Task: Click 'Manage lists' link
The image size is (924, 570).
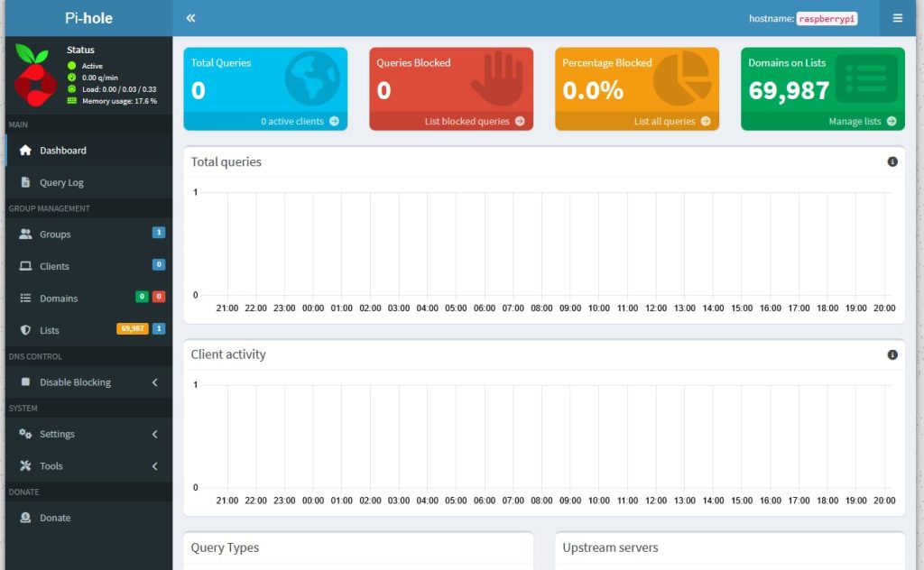Action: (862, 122)
